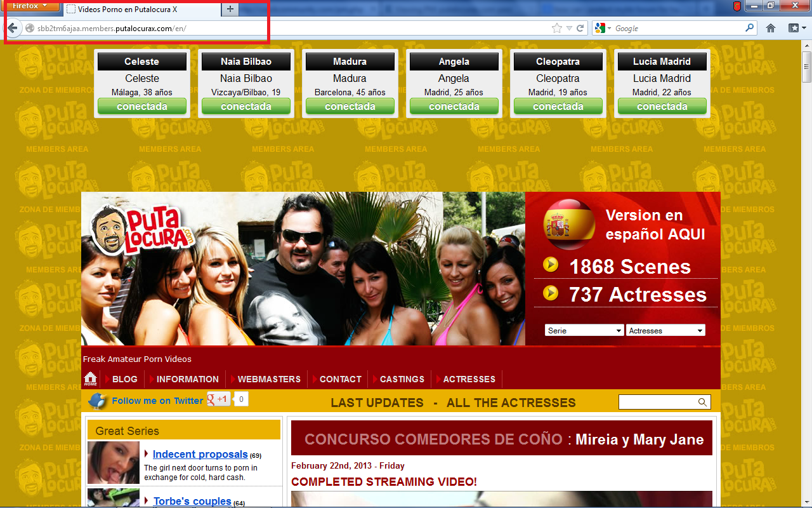Open the INFORMATION menu item
This screenshot has height=508, width=812.
[188, 379]
